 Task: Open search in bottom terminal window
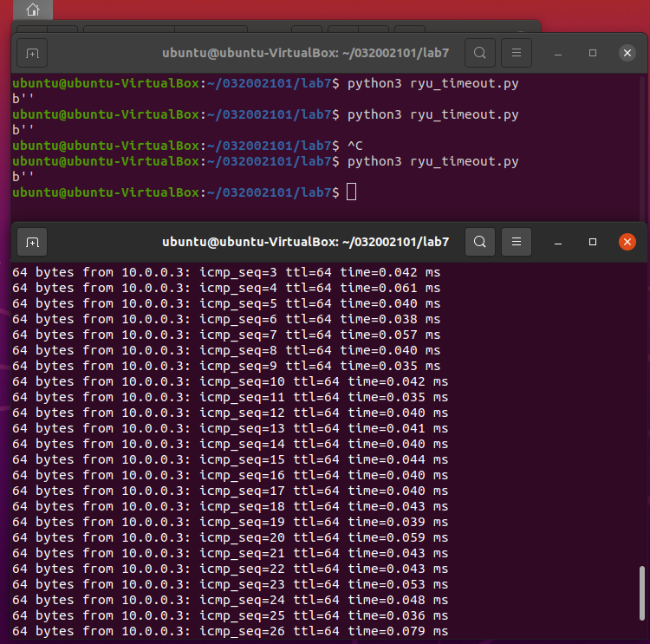pyautogui.click(x=479, y=242)
